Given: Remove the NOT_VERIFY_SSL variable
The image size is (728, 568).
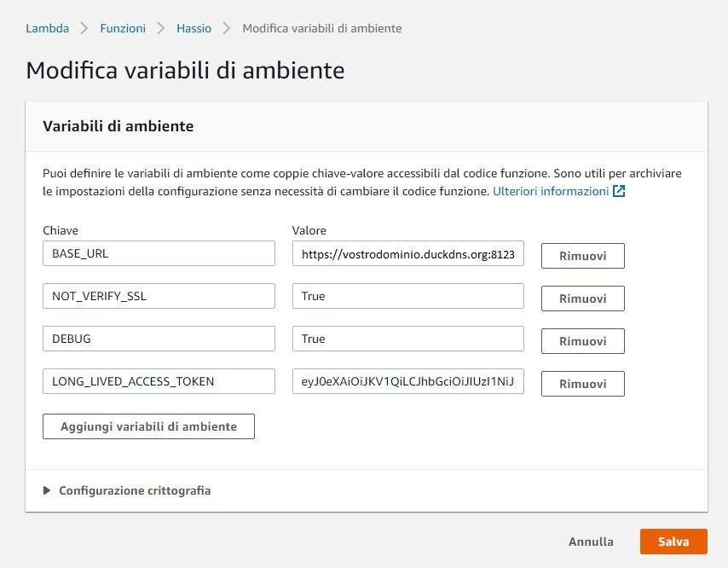Looking at the screenshot, I should pyautogui.click(x=582, y=298).
